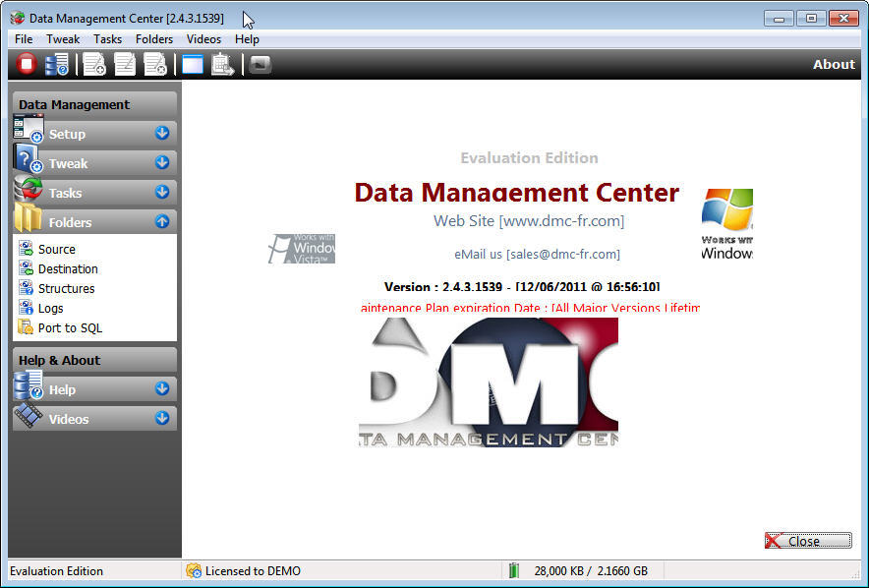The height and width of the screenshot is (588, 869).
Task: Click the Folders section icon
Action: [28, 218]
